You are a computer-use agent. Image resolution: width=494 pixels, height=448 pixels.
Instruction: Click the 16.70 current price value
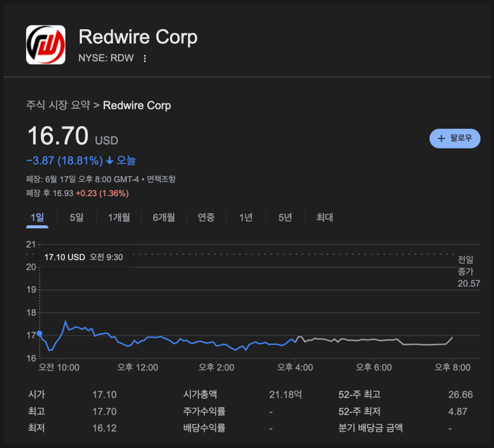pyautogui.click(x=58, y=135)
